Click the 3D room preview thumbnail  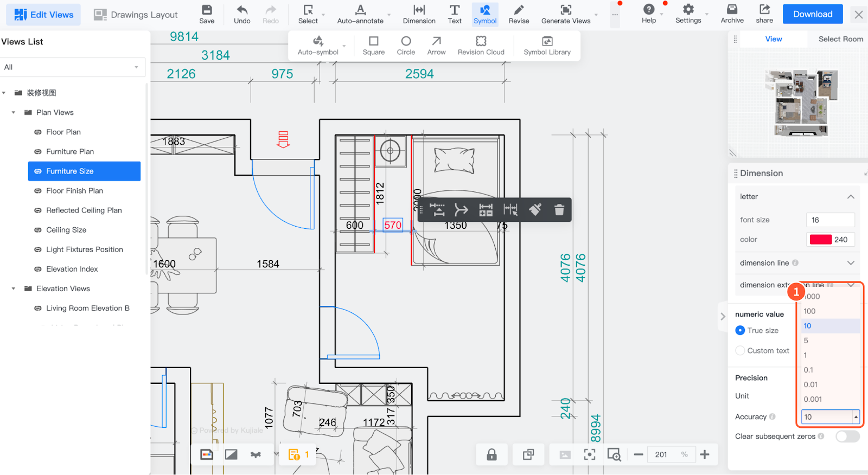(801, 102)
